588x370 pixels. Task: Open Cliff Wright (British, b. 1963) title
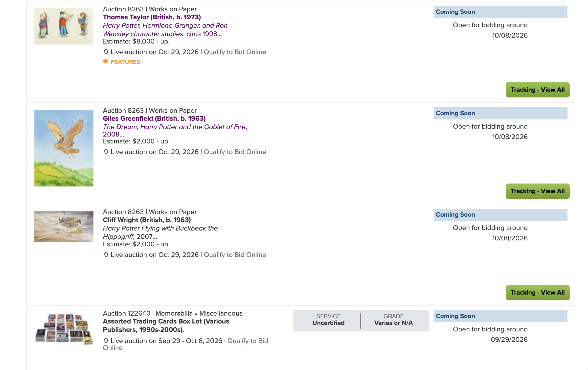click(147, 220)
